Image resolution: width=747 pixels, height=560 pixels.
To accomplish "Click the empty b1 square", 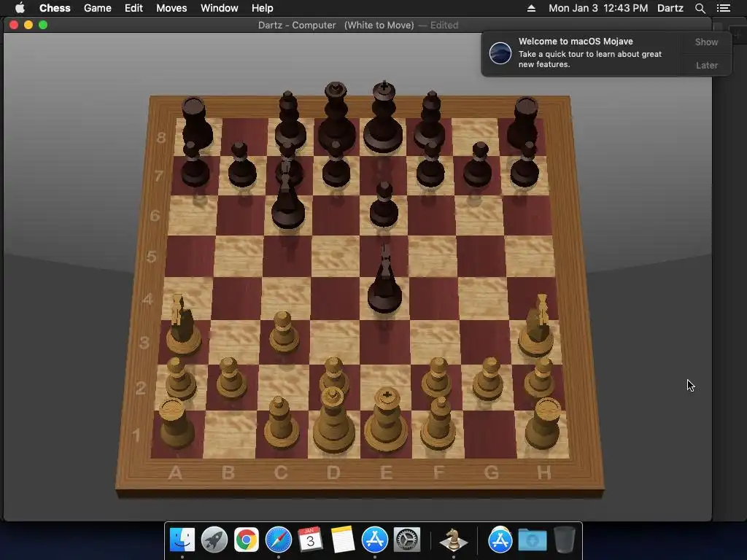I will [230, 435].
